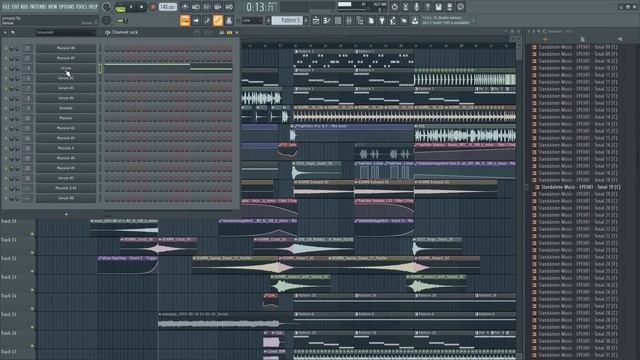Image resolution: width=640 pixels, height=360 pixels.
Task: Click the transport play button
Action: click(x=131, y=7)
